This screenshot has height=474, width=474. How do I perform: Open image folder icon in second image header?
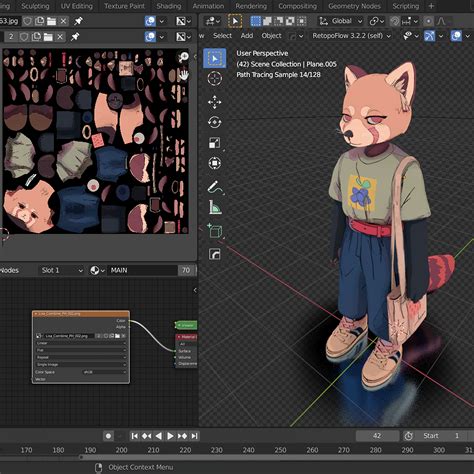point(48,37)
